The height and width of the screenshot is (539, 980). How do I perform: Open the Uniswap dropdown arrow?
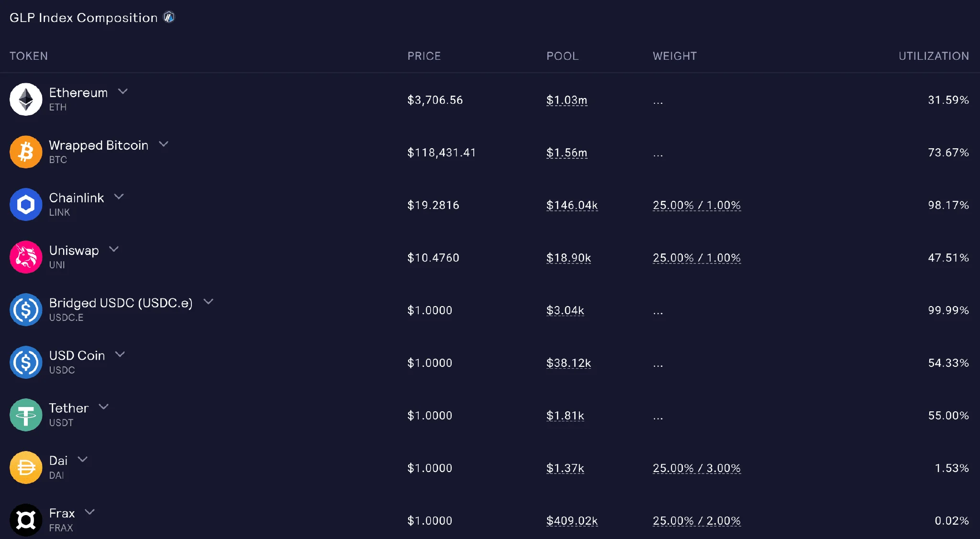point(114,249)
